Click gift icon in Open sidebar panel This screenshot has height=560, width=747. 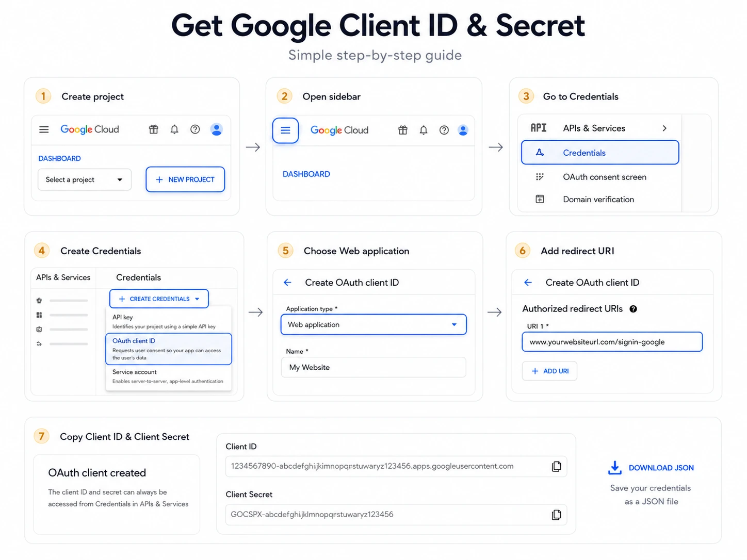click(x=403, y=130)
